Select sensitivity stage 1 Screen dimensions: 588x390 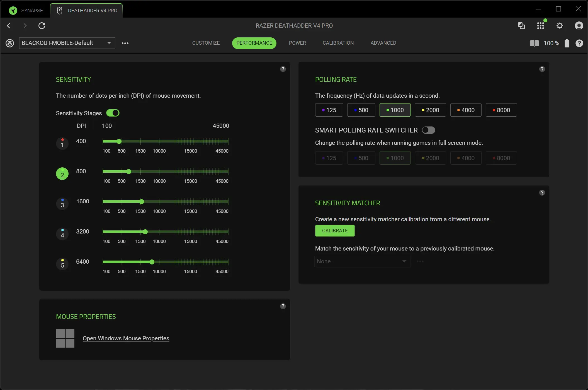coord(62,144)
